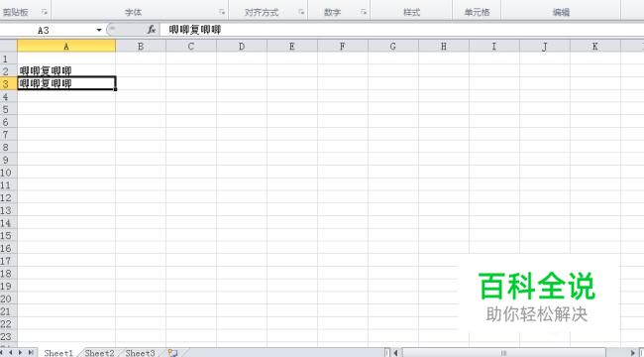Select row 8 header
This screenshot has height=357, width=644.
(x=8, y=147)
